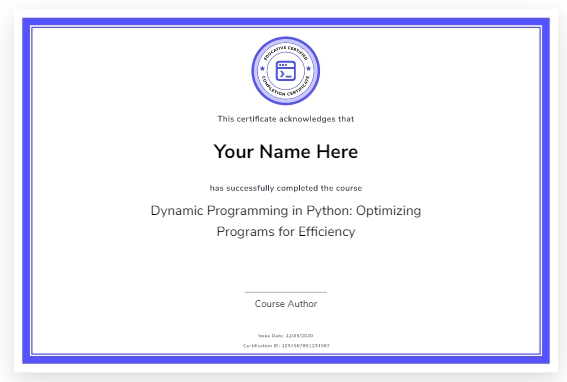This screenshot has width=567, height=382.
Task: Click the 'Dynamic Programming in Python: Optimizing' title line
Action: pyautogui.click(x=286, y=211)
